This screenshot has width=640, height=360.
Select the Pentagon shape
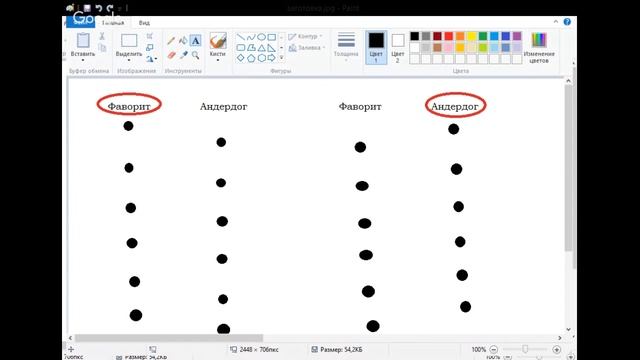pyautogui.click(x=251, y=58)
